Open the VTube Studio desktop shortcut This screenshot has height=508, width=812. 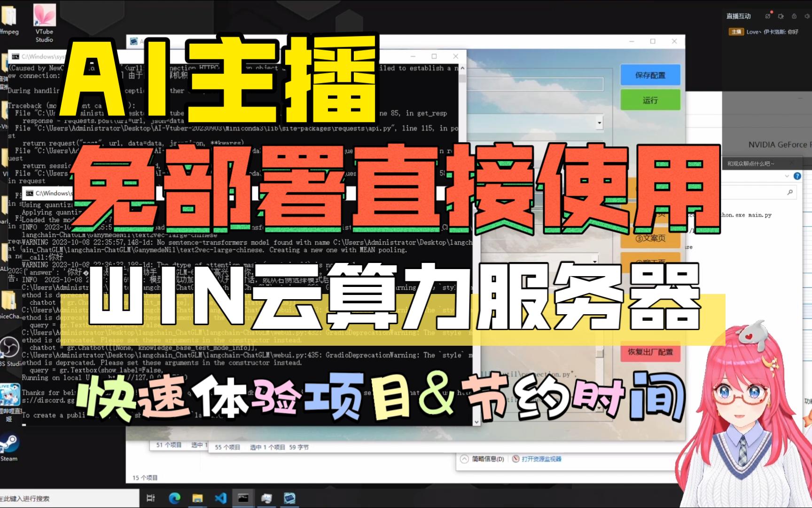[x=44, y=23]
